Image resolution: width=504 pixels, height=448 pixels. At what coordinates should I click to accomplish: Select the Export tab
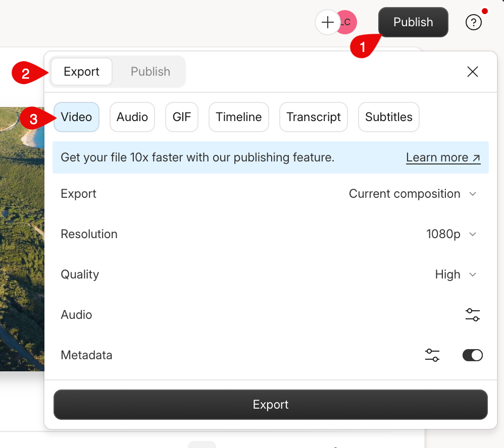[81, 72]
